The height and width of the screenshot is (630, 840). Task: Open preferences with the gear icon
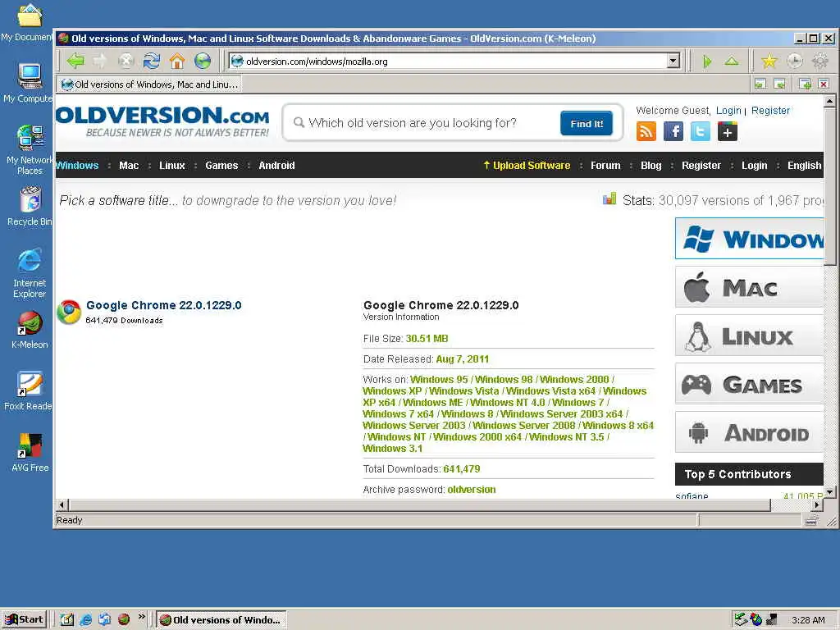[x=820, y=61]
